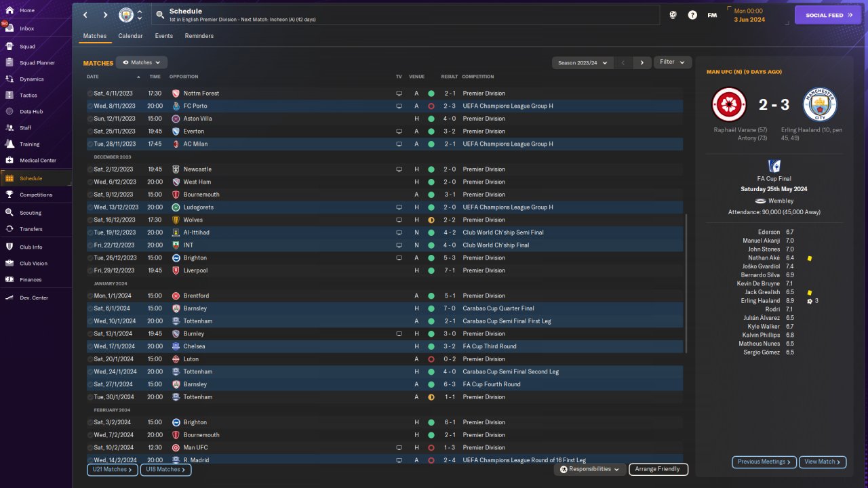Go to Home in the sidebar
The height and width of the screenshot is (488, 868).
point(27,11)
